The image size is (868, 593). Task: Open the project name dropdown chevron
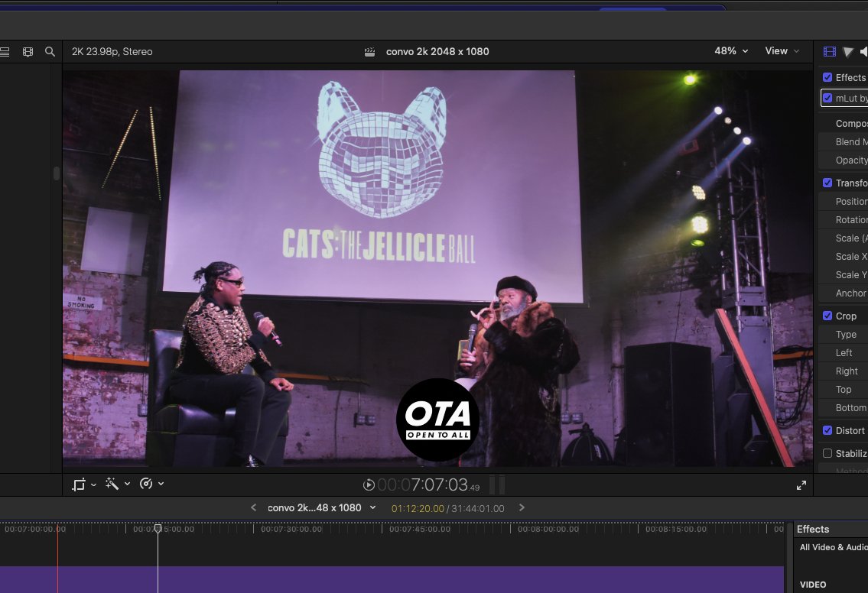(372, 507)
